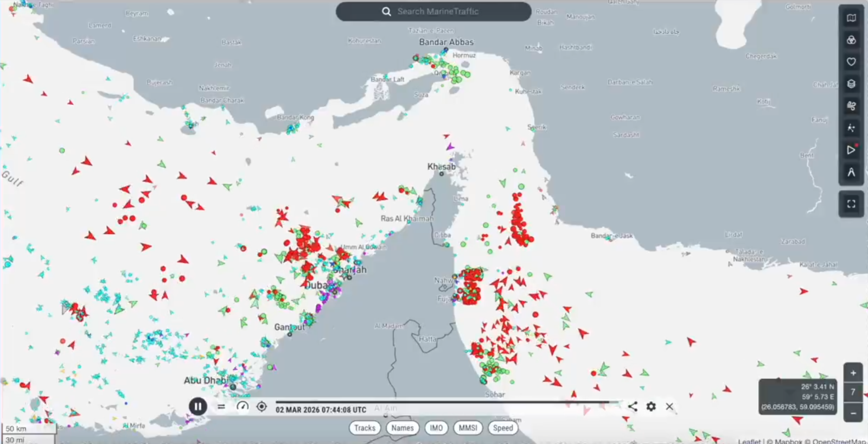Click the Sohar map label
The image size is (868, 444).
(495, 395)
